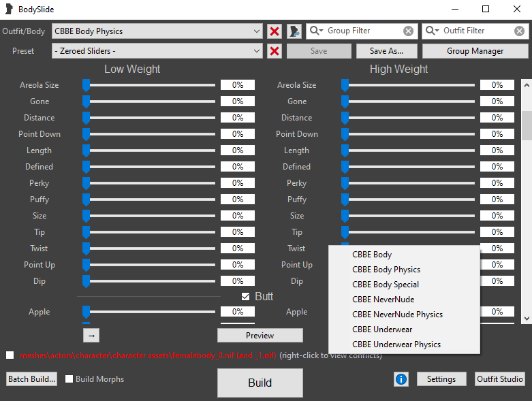This screenshot has height=401, width=532.
Task: Click High Weight Gone slider handle
Action: point(345,101)
